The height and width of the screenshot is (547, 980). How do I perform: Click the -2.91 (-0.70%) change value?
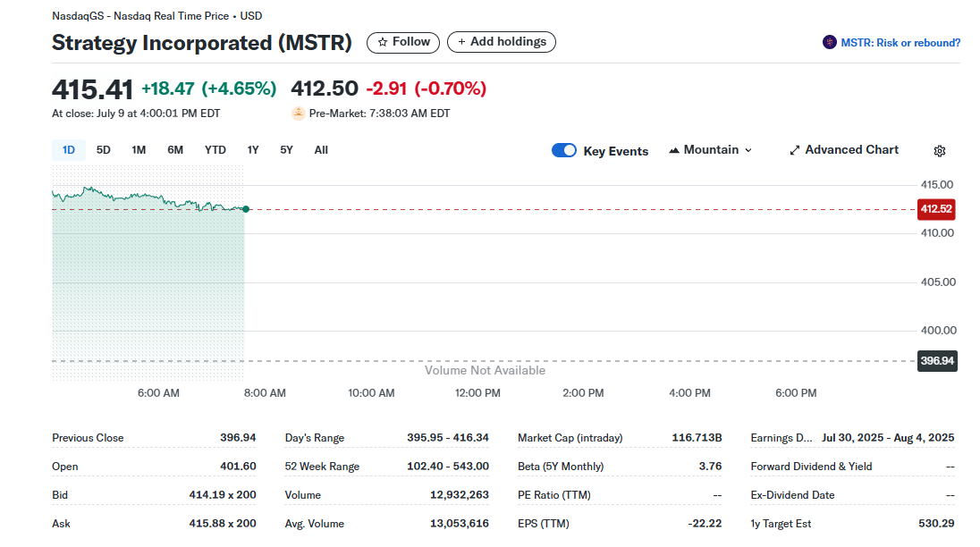pos(426,88)
